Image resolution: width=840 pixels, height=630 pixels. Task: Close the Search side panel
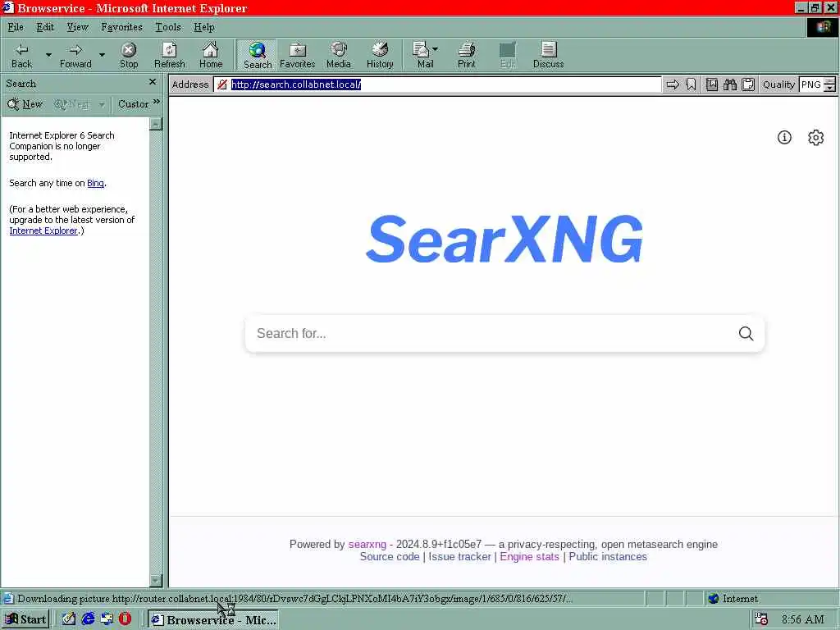pyautogui.click(x=153, y=82)
